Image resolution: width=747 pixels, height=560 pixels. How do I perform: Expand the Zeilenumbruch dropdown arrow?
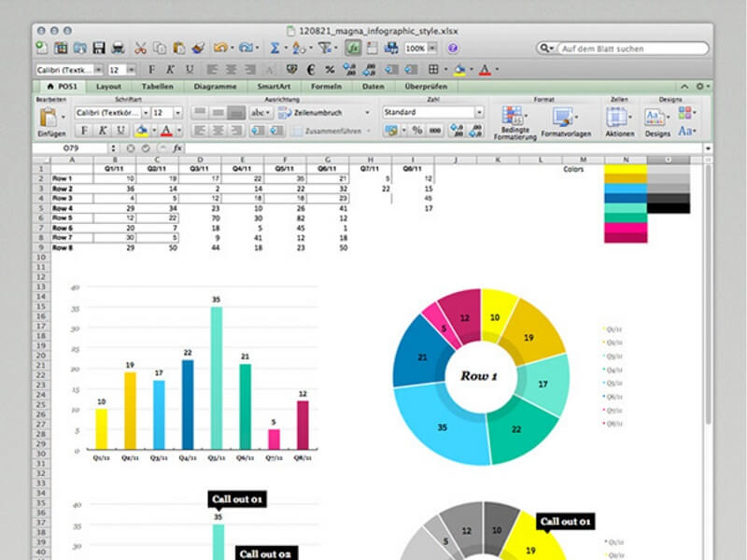tap(367, 113)
